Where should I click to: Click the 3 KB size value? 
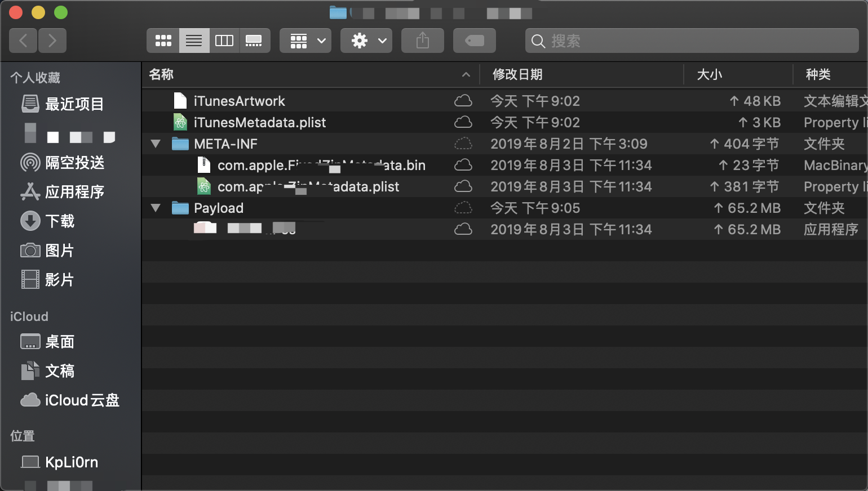[x=760, y=122]
